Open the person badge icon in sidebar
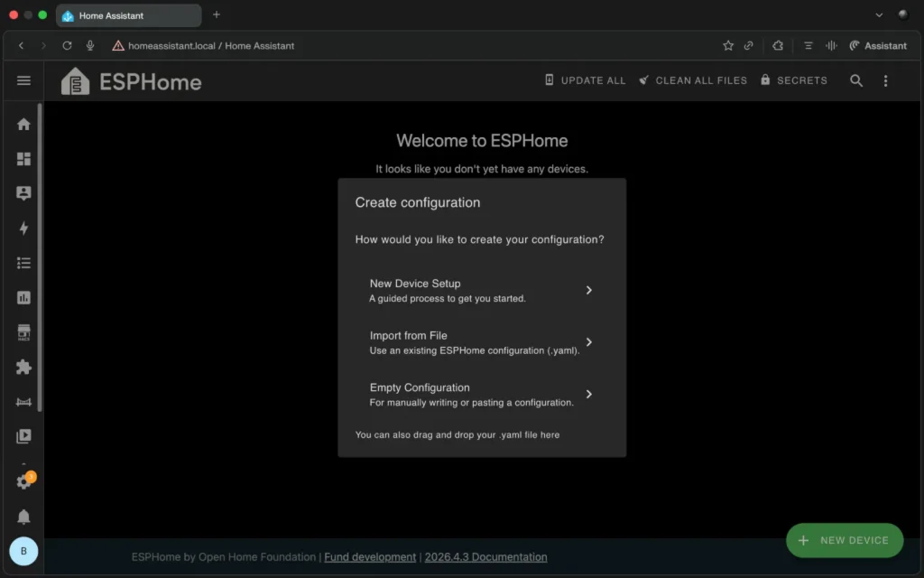The image size is (924, 578). pos(23,193)
